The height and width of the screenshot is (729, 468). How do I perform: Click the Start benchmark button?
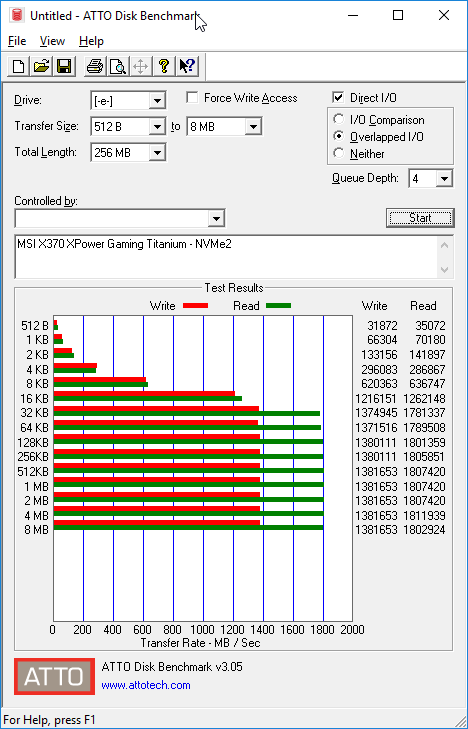(420, 218)
